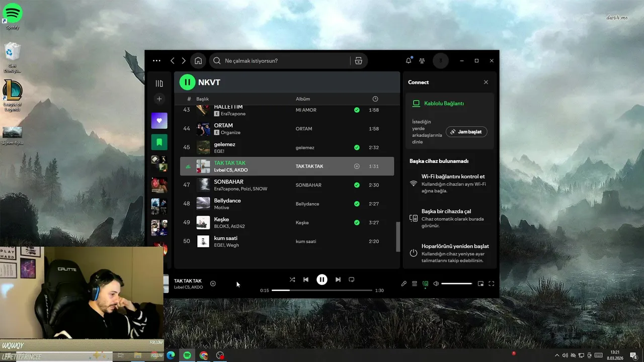Adjust the volume slider
The width and height of the screenshot is (644, 362).
coord(456,284)
